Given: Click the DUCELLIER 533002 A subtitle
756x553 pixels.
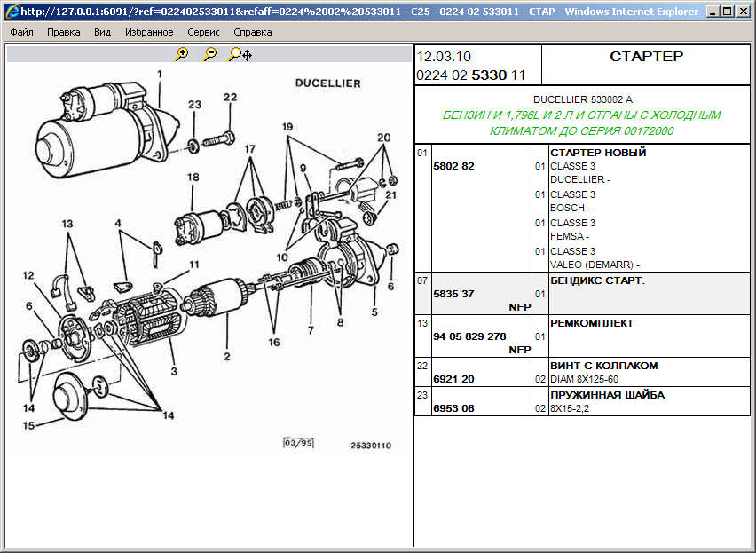Looking at the screenshot, I should coord(582,99).
